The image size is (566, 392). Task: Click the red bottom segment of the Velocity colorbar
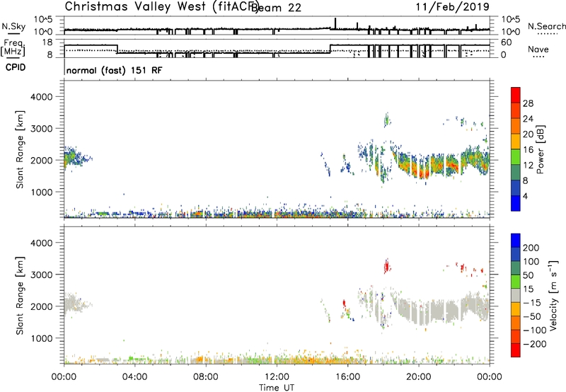click(516, 350)
